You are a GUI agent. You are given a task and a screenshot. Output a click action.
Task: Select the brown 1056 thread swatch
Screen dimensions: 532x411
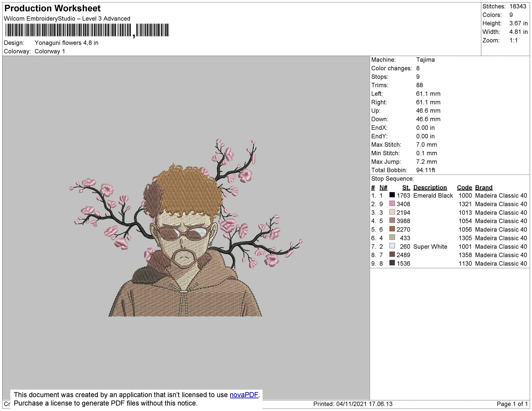point(392,229)
